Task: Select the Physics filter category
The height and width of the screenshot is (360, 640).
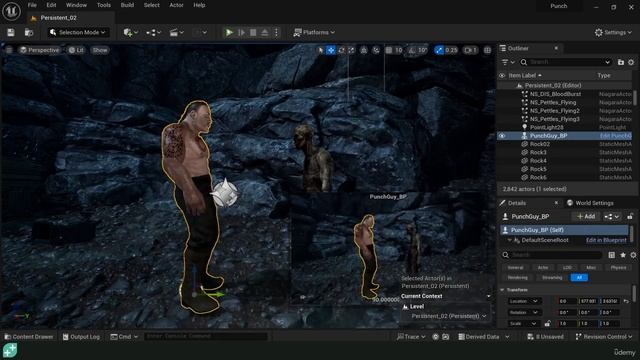Action: point(618,267)
